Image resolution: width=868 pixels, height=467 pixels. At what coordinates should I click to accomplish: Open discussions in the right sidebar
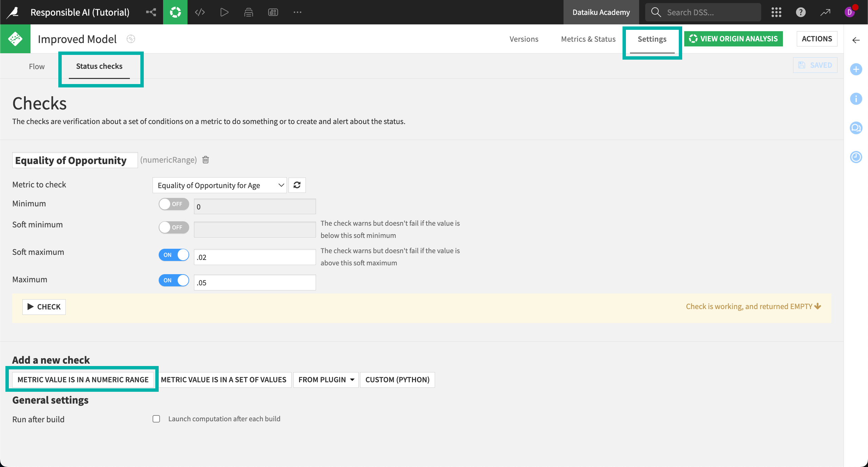pos(856,128)
